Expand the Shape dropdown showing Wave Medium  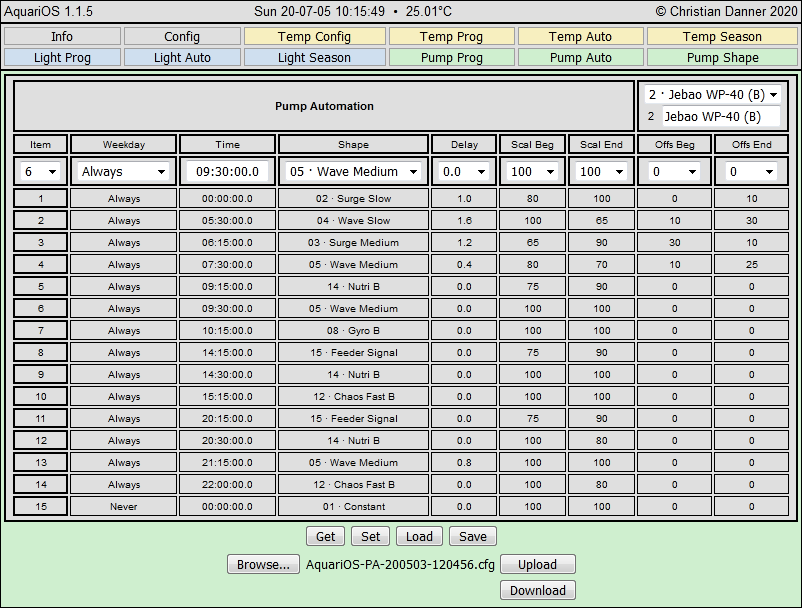coord(353,172)
